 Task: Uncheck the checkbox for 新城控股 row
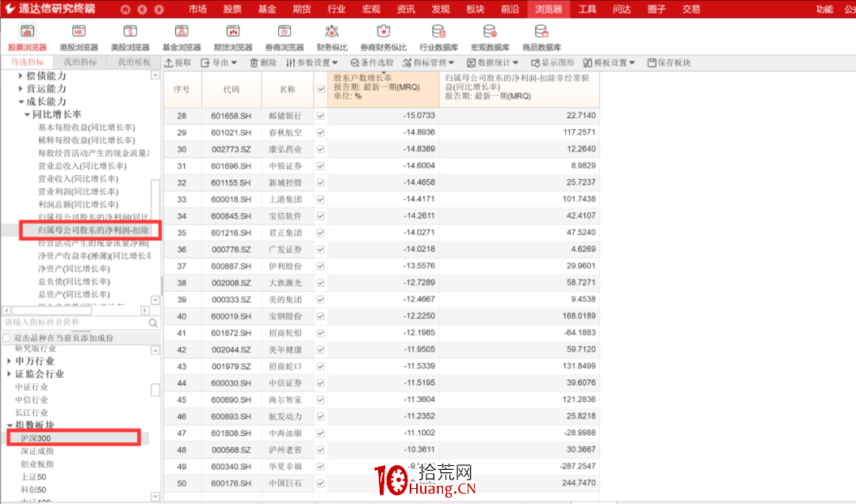coord(320,182)
